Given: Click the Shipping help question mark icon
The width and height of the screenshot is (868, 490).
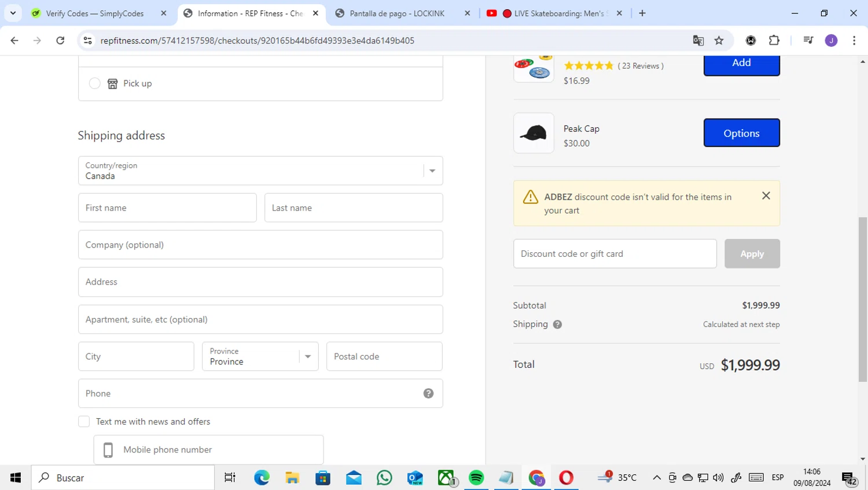Looking at the screenshot, I should 557,325.
